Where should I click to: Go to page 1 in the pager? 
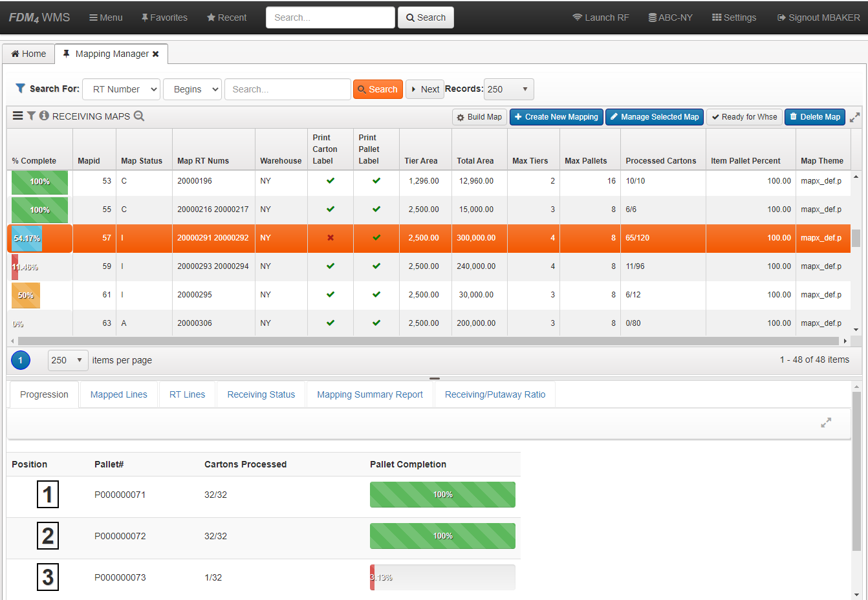(21, 360)
